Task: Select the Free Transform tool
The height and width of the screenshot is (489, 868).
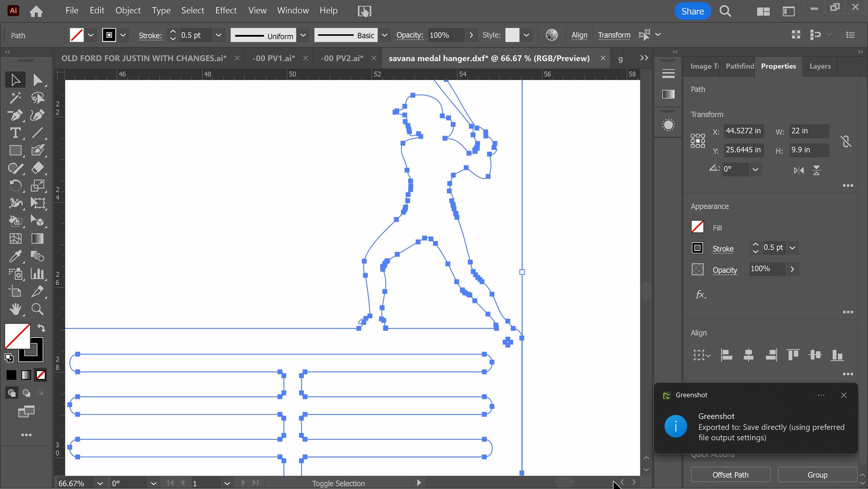Action: (37, 203)
